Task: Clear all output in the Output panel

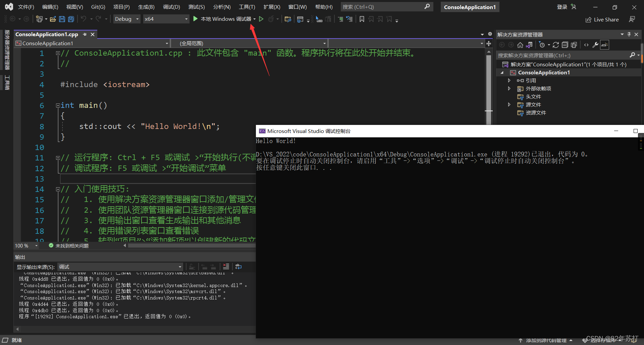Action: [226, 267]
